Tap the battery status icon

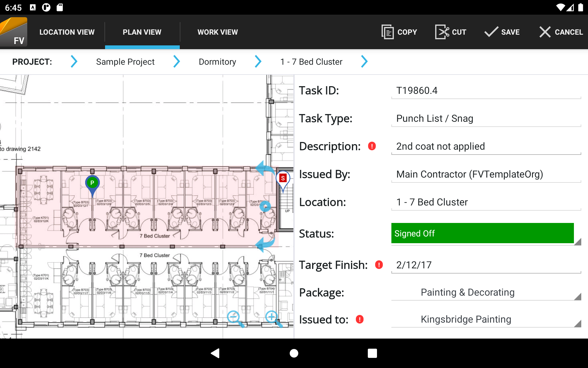point(580,7)
